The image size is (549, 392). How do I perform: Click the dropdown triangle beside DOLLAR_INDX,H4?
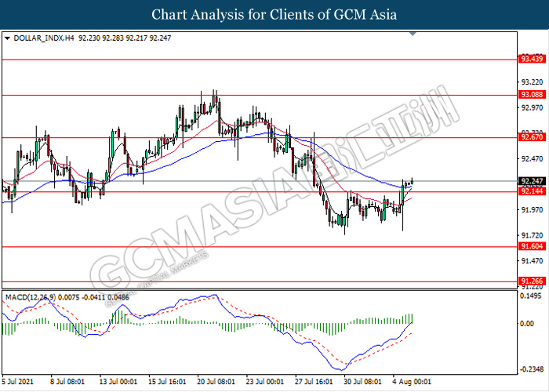(x=7, y=38)
